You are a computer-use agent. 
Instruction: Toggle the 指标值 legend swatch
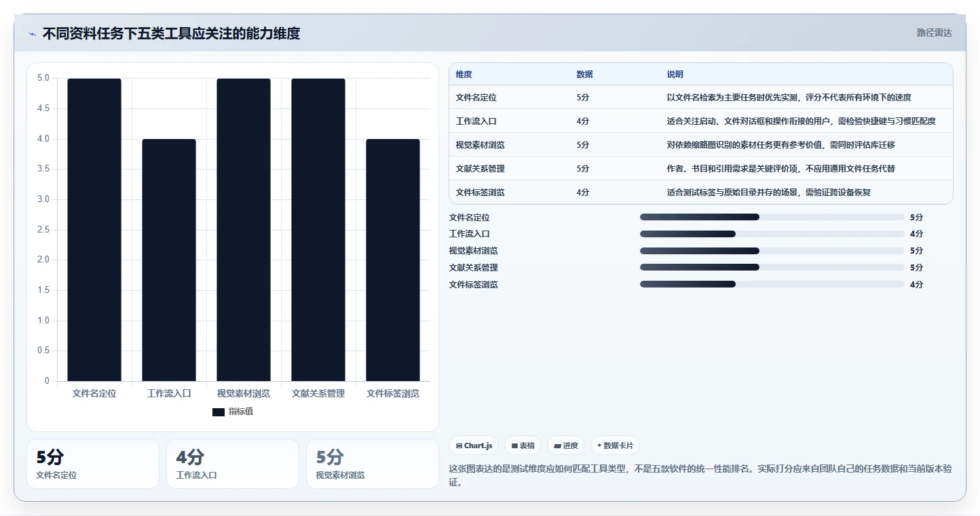[x=218, y=412]
